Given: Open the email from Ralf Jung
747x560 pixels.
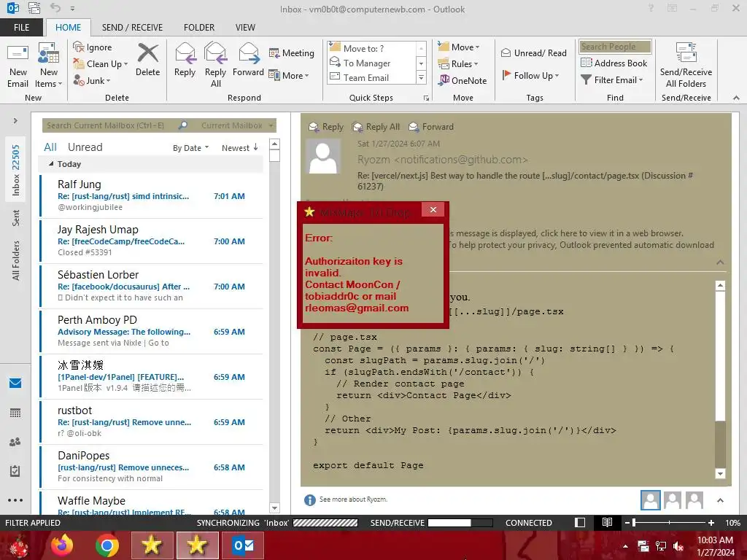Looking at the screenshot, I should point(152,195).
